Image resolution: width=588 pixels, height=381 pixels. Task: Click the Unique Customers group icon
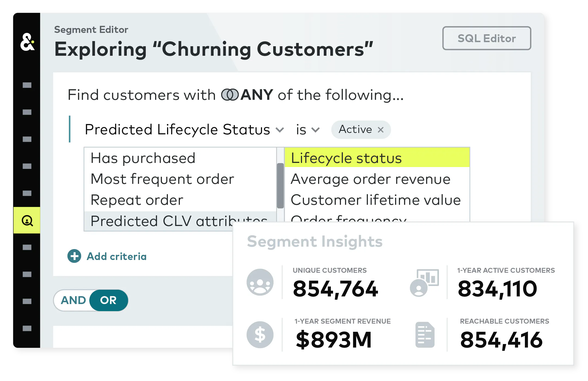260,282
